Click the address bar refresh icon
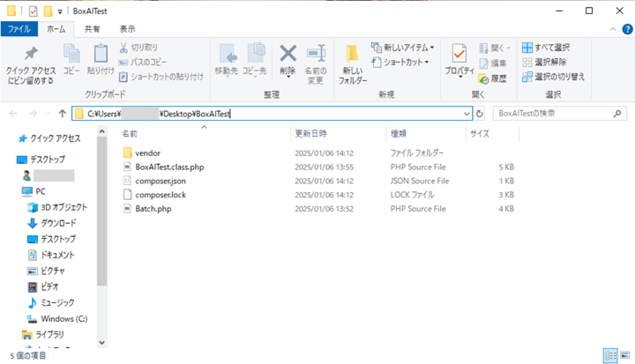The image size is (635, 364). click(480, 114)
